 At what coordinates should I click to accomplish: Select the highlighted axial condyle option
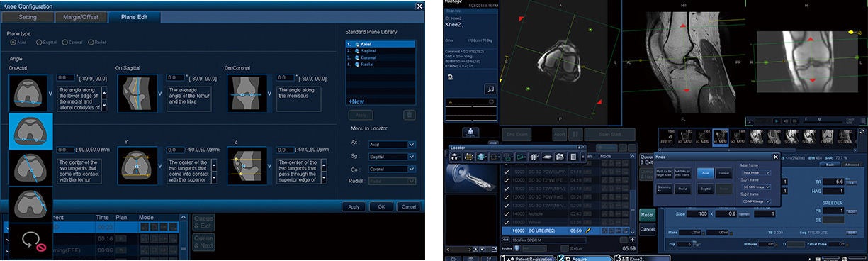(30, 130)
